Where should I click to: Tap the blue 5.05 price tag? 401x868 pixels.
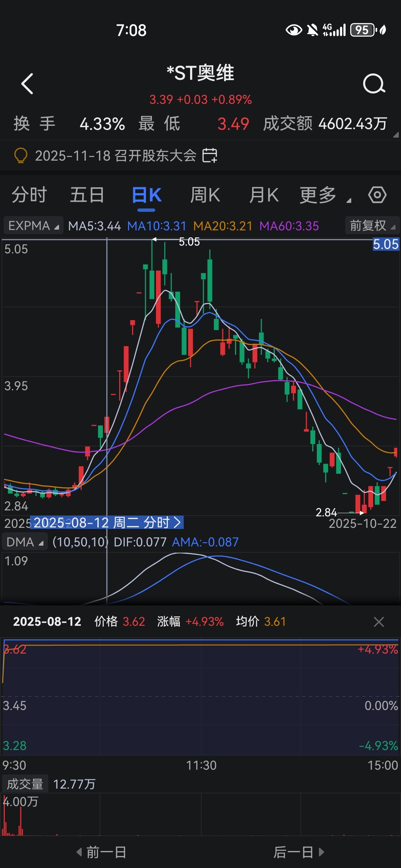point(386,244)
